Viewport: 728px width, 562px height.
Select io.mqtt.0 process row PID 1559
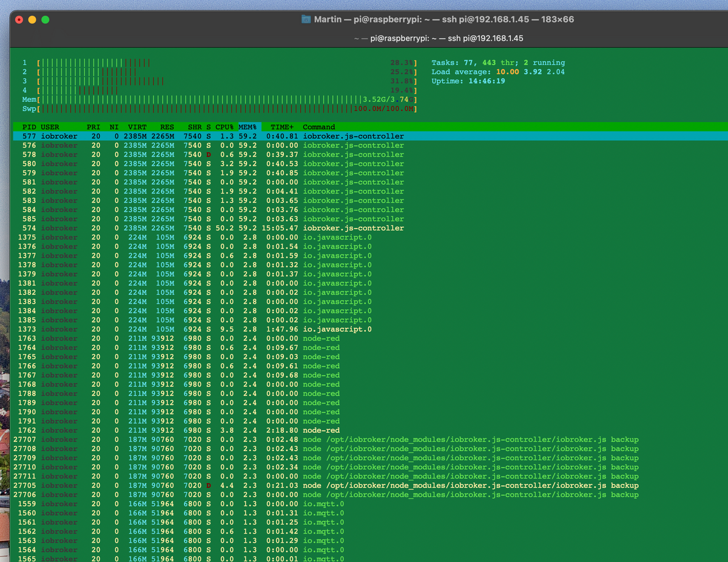point(182,504)
